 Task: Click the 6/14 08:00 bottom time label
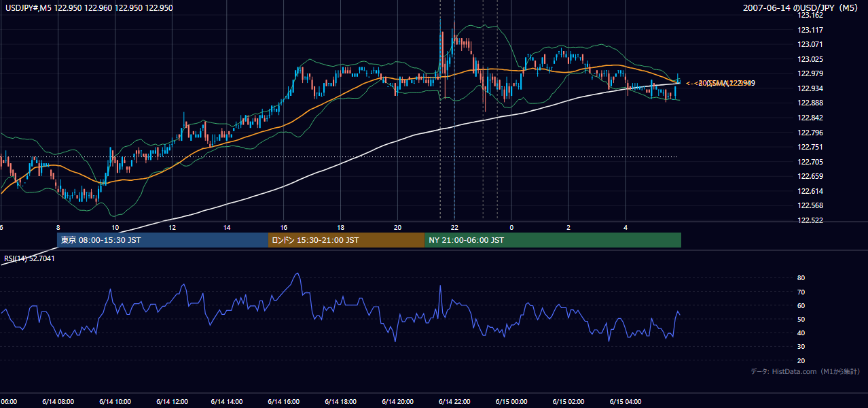58,402
